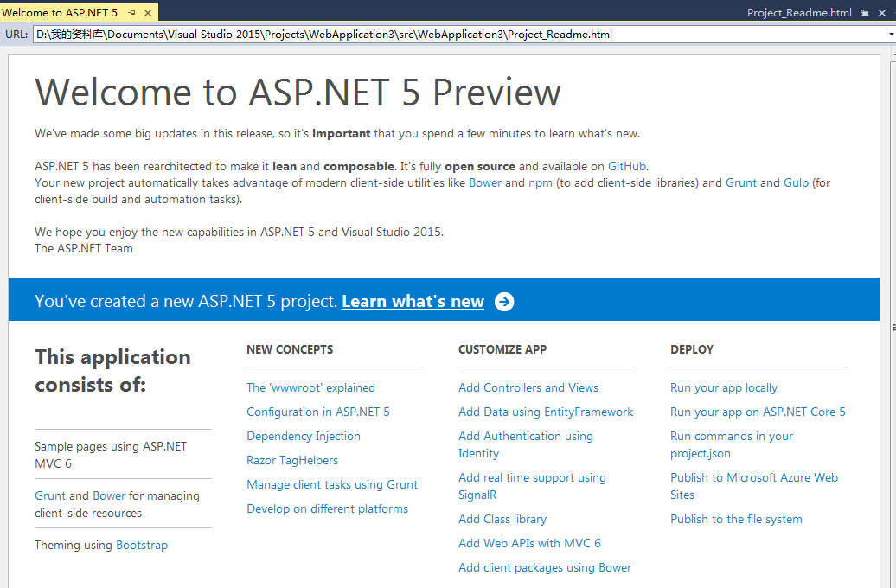896x588 pixels.
Task: Click Sample pages using ASP.NET MVC 6 text
Action: click(111, 455)
